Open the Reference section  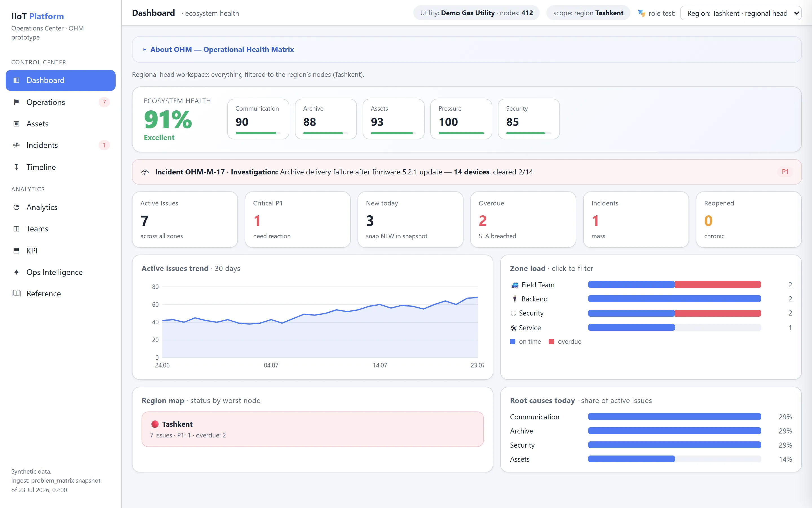coord(60,294)
